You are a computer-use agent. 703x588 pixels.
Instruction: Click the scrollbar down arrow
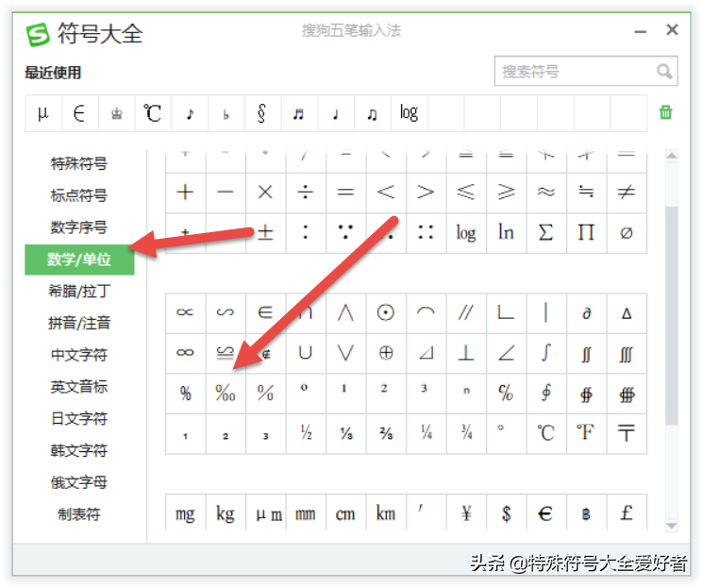tap(671, 525)
